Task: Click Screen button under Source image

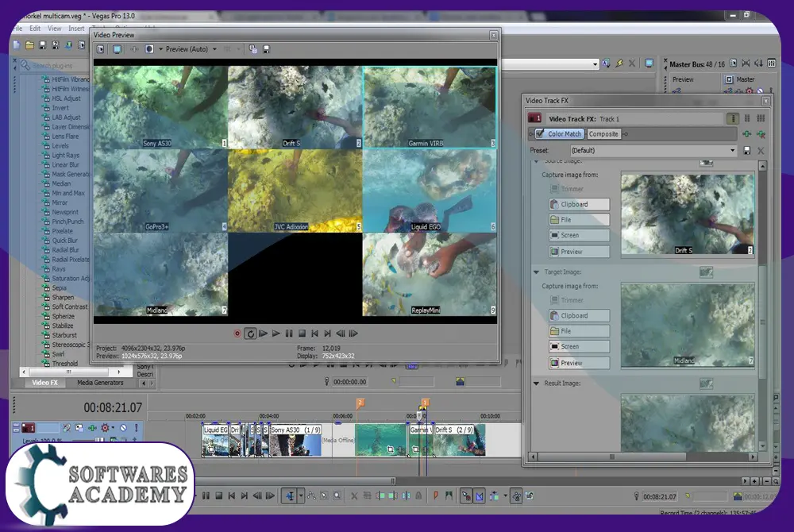Action: 580,235
